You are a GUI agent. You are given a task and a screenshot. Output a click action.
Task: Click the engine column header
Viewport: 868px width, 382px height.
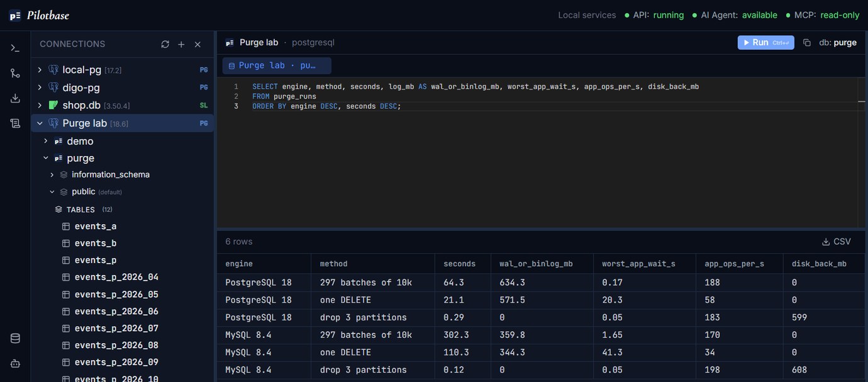pyautogui.click(x=264, y=264)
